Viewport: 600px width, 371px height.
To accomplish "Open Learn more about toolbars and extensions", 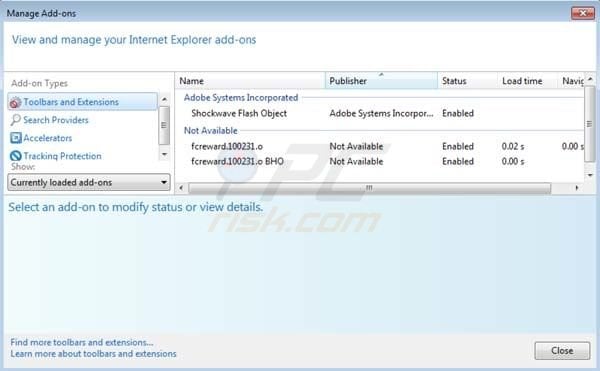I will [x=93, y=354].
